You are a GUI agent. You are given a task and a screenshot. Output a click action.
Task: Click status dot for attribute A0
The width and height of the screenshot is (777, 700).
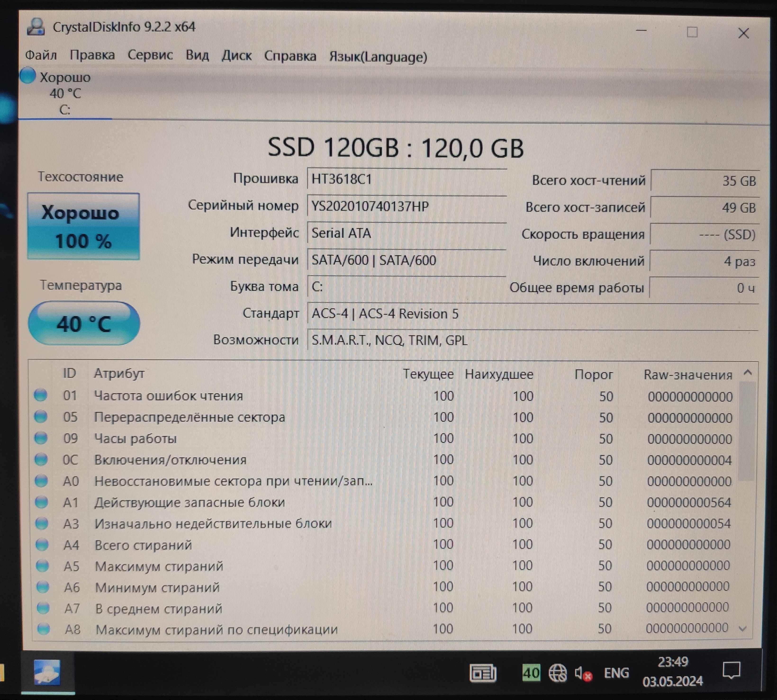pos(41,480)
